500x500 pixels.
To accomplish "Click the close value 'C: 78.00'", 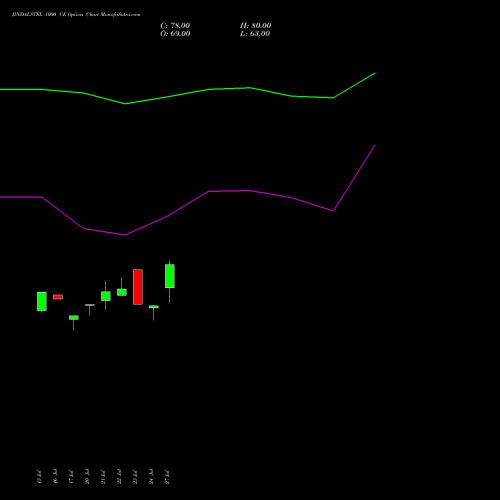I will 175,25.
